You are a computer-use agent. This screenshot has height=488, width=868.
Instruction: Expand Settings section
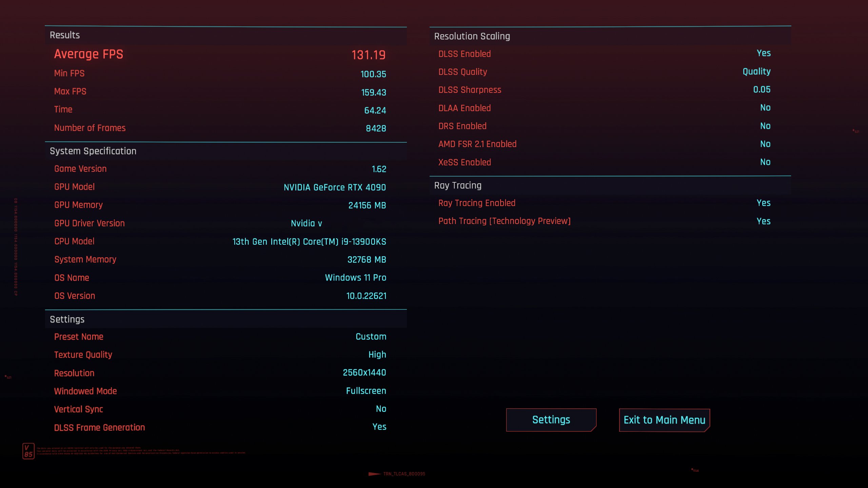click(x=67, y=319)
